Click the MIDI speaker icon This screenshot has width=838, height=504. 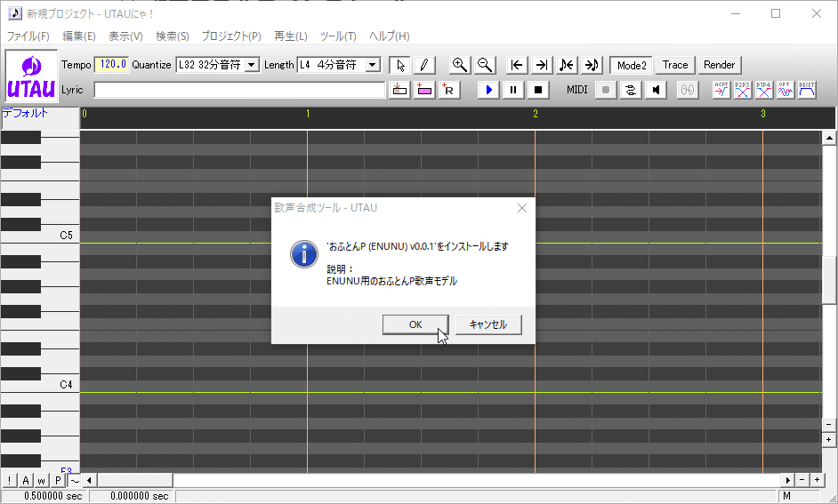pos(656,90)
